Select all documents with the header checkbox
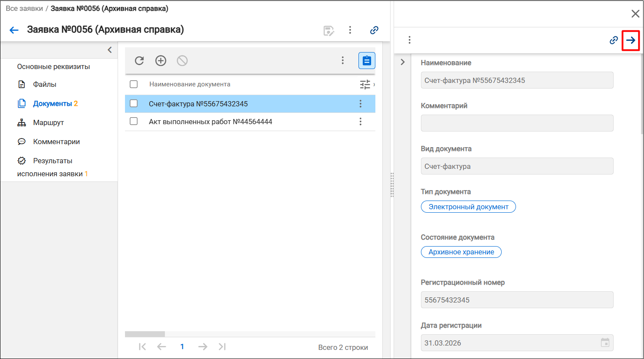 134,84
